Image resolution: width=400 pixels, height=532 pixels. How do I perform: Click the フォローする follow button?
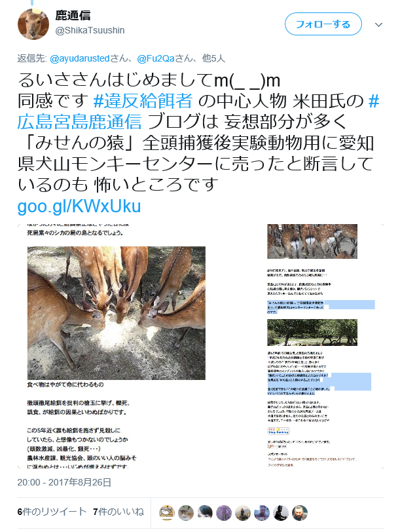point(323,24)
